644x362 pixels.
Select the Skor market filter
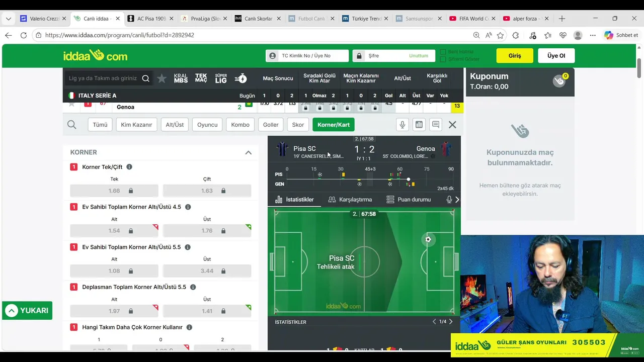(x=298, y=125)
